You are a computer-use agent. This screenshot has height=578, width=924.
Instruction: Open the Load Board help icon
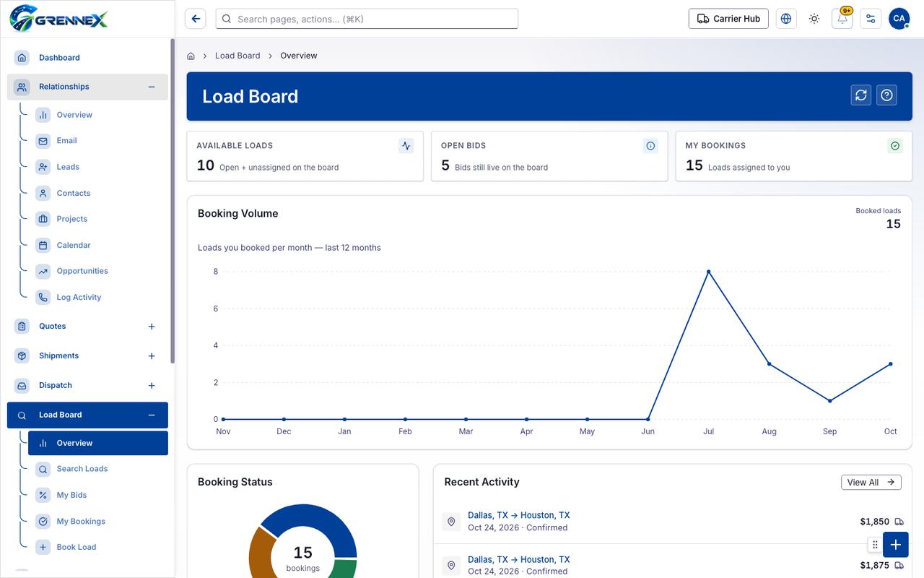[x=886, y=95]
